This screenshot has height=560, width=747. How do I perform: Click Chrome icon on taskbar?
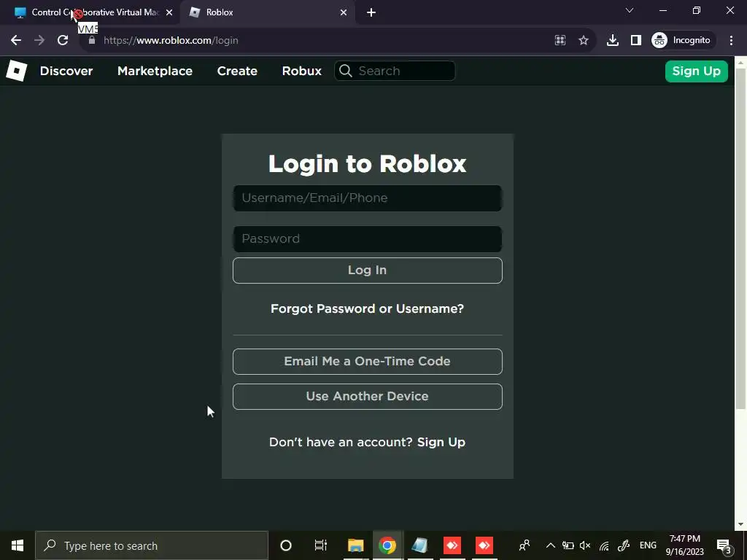coord(387,545)
